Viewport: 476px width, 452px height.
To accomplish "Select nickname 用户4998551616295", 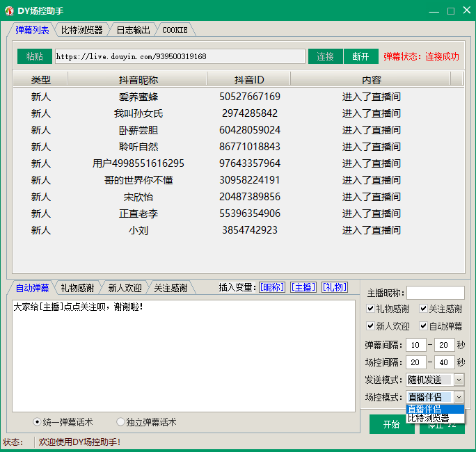I will (x=138, y=163).
